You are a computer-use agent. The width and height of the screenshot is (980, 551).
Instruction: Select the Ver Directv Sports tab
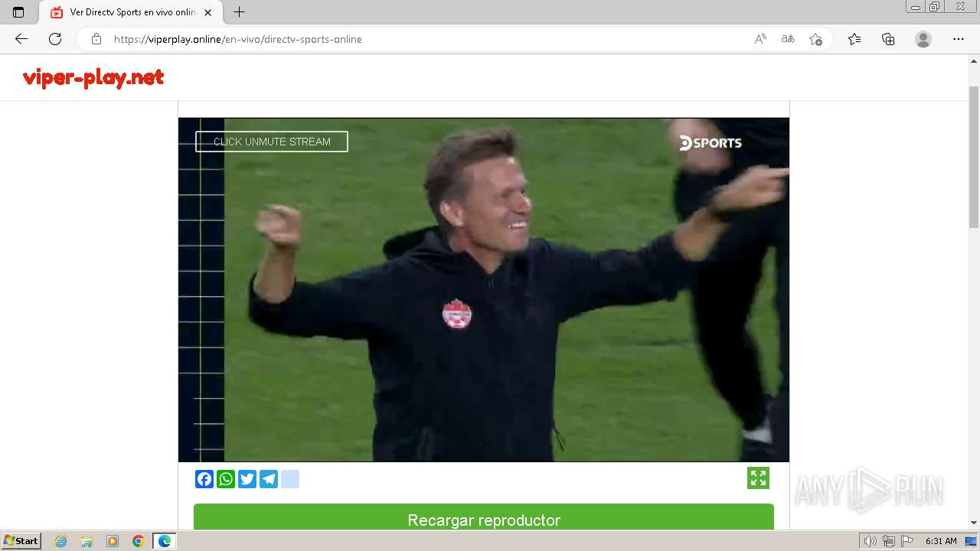click(131, 12)
